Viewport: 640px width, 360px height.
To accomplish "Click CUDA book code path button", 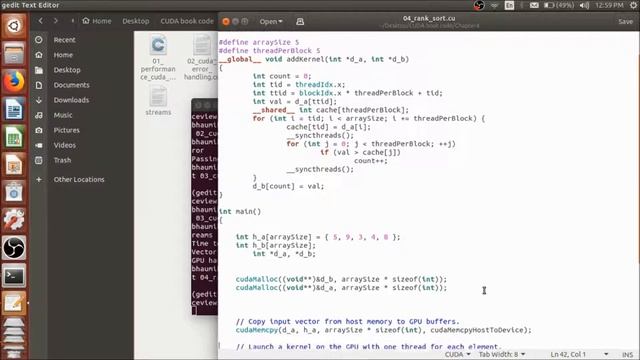I will (187, 21).
